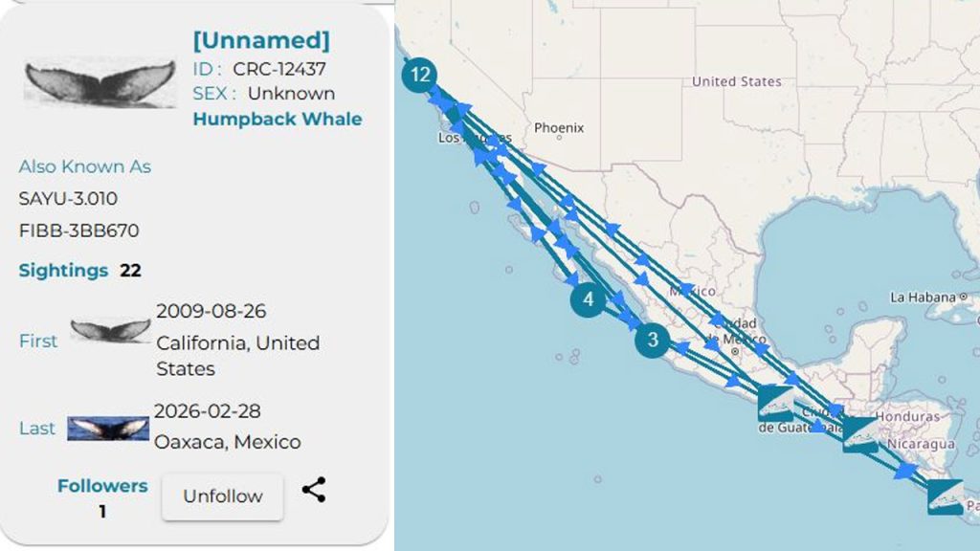This screenshot has width=980, height=551.
Task: Open the [Unnamed] whale name link
Action: pos(260,40)
